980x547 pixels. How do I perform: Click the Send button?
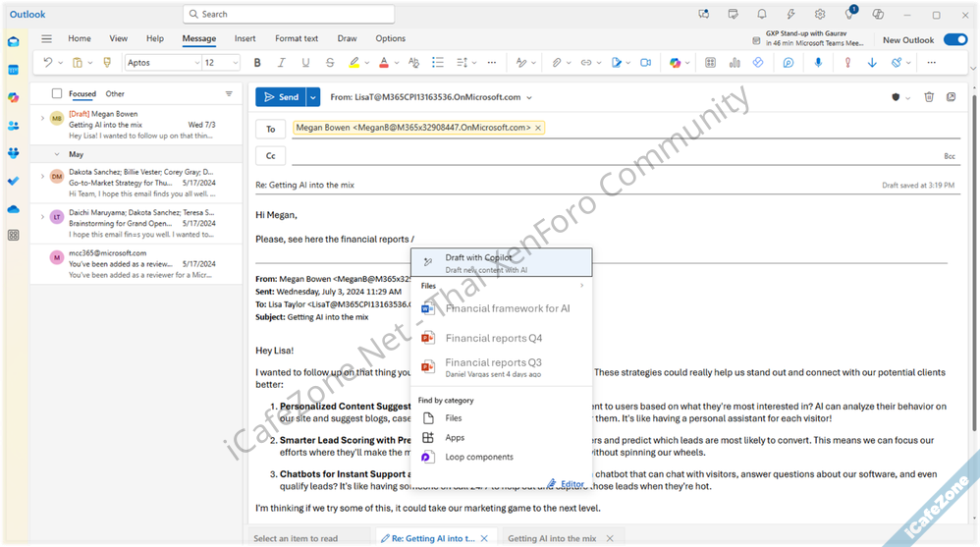pos(280,97)
